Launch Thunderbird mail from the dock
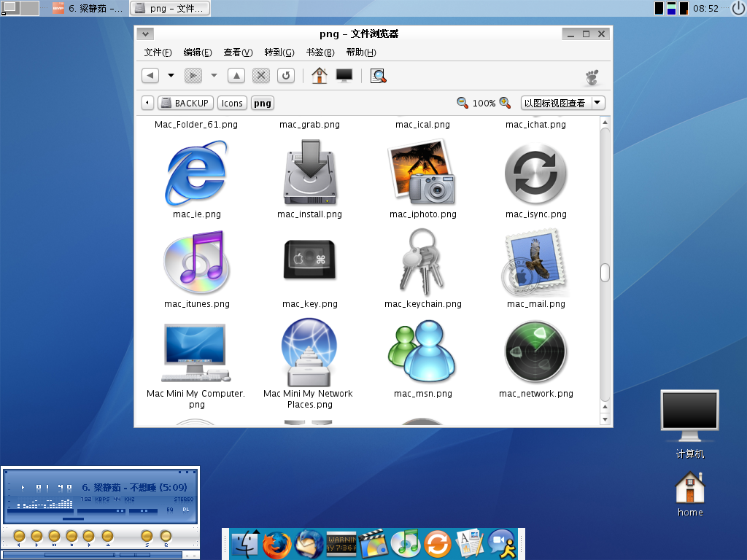 pos(309,544)
